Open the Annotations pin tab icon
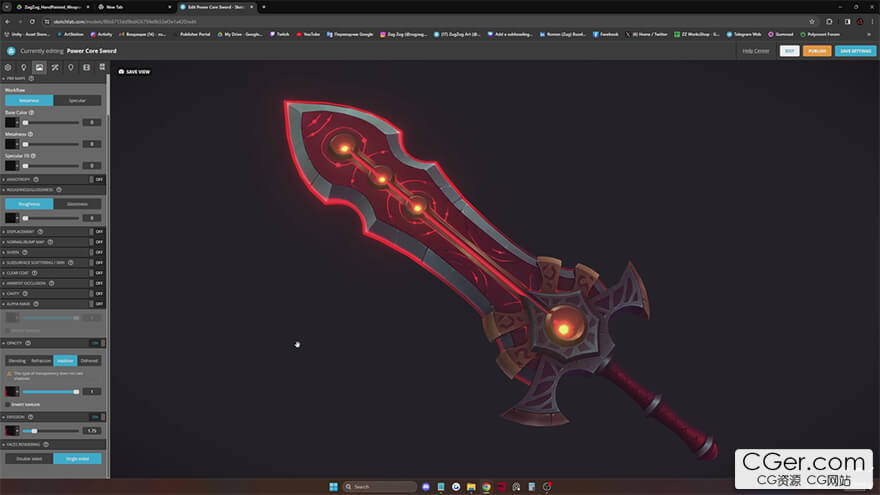This screenshot has width=880, height=495. (71, 67)
